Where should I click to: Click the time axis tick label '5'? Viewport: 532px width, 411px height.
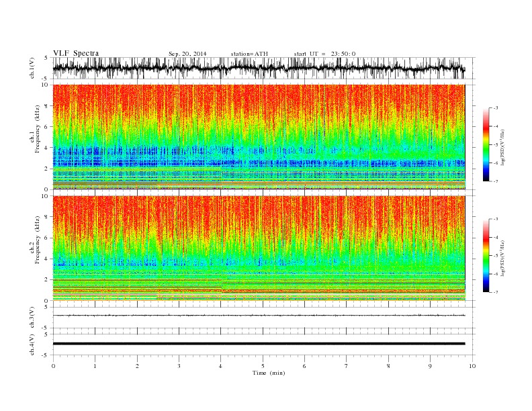pos(263,366)
